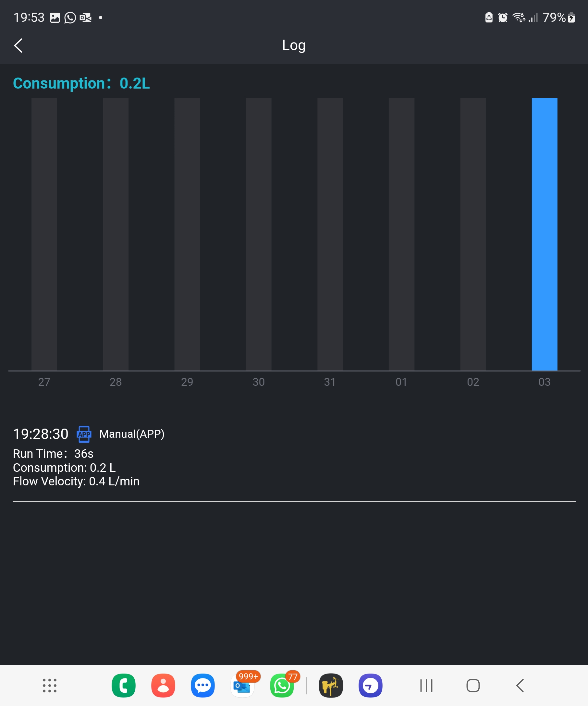This screenshot has height=706, width=588.
Task: Open the Contacts app in taskbar
Action: pyautogui.click(x=163, y=686)
